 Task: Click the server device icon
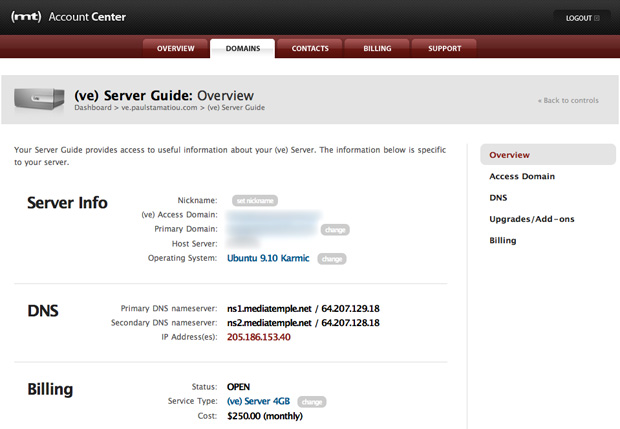(x=39, y=99)
